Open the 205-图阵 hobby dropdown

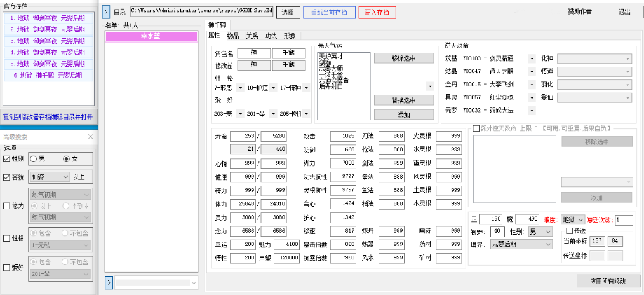click(x=306, y=114)
